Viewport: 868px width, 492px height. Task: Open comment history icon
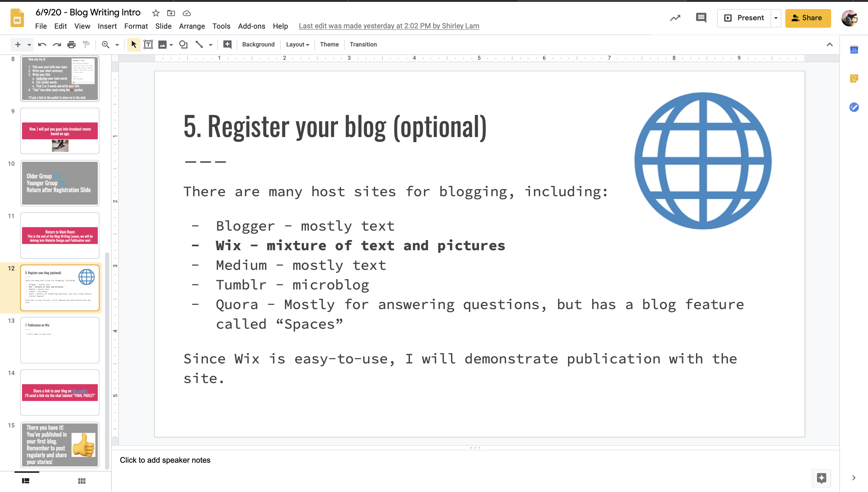coord(701,18)
